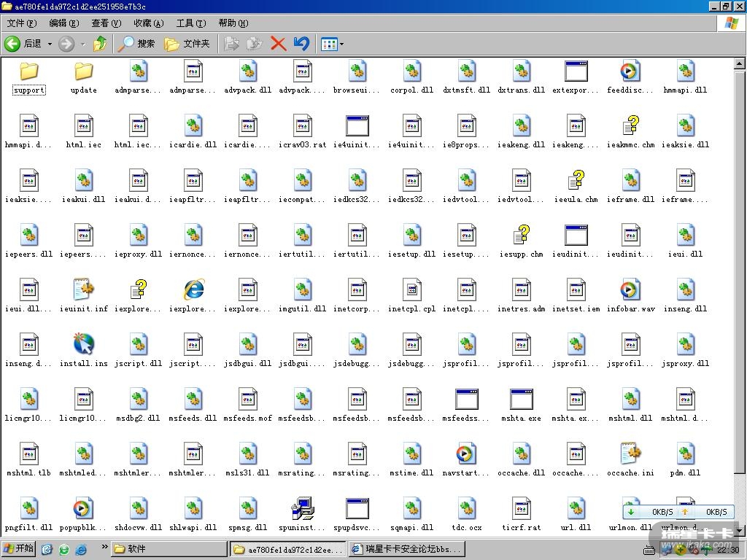Select the corpol.dll file icon
This screenshot has width=747, height=560.
tap(412, 71)
